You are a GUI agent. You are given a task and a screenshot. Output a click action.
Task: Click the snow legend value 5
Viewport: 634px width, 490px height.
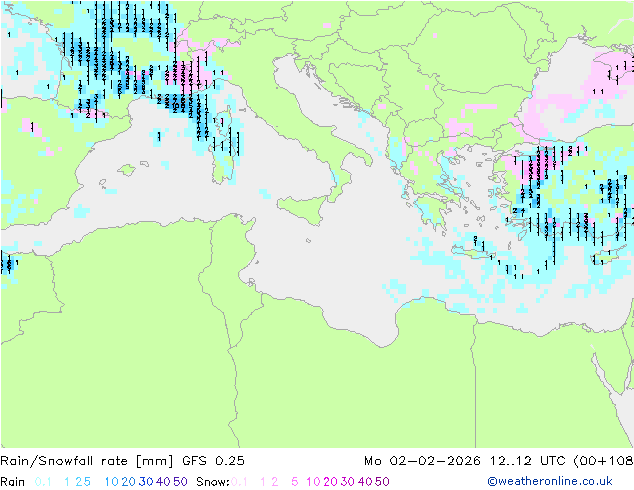tap(295, 482)
